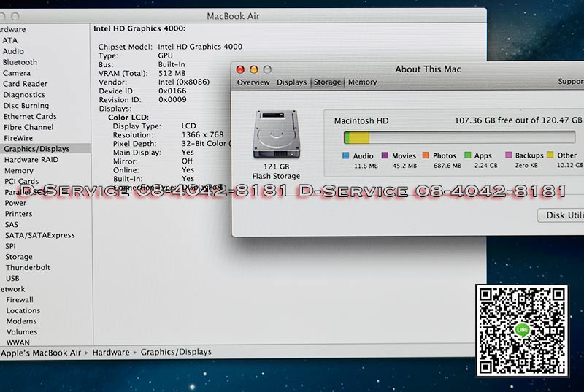Select Diagnostics in the sidebar
584x392 pixels.
24,95
